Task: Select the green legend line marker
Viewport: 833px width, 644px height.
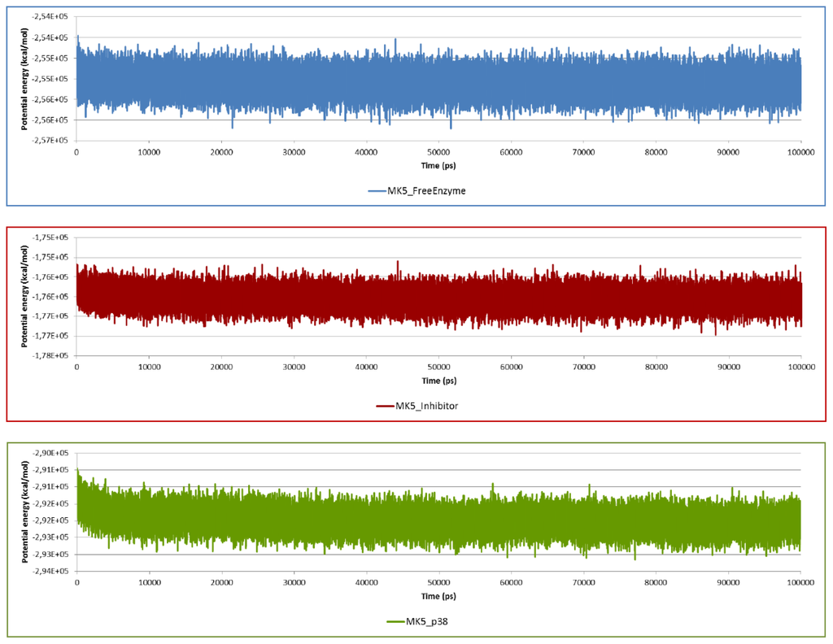Action: 396,621
